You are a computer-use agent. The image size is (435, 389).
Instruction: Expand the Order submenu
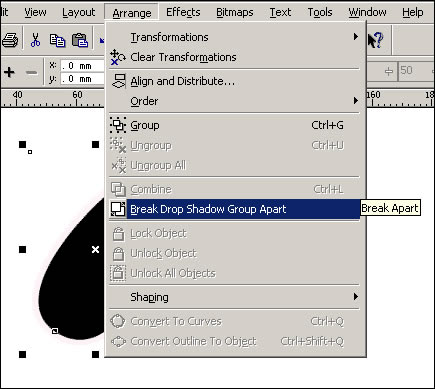coord(234,101)
